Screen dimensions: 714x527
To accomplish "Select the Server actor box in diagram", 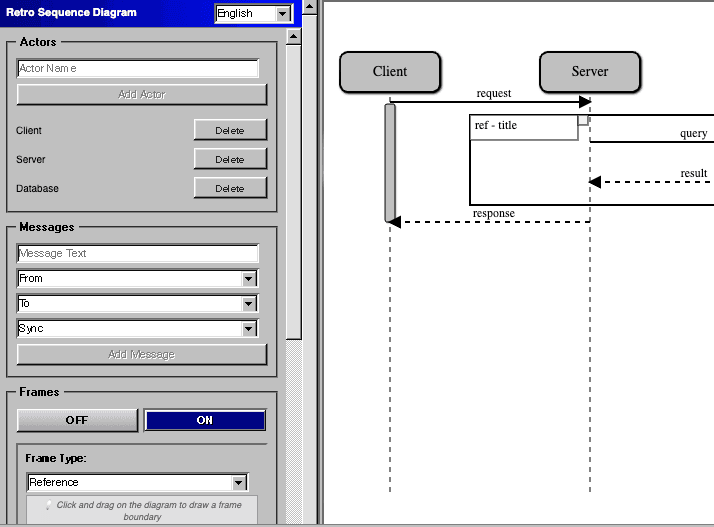I will [x=590, y=72].
